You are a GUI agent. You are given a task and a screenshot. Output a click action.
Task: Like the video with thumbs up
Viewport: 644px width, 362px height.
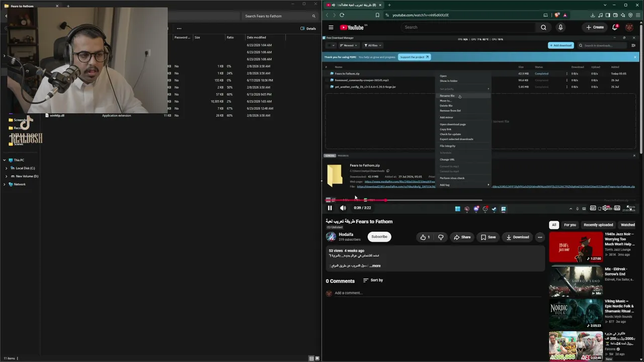(x=425, y=237)
